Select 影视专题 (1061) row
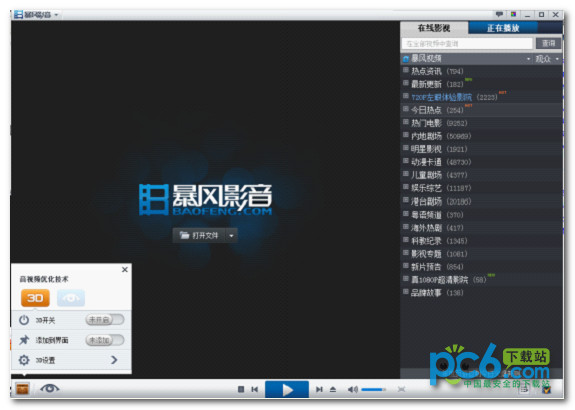 coord(481,254)
